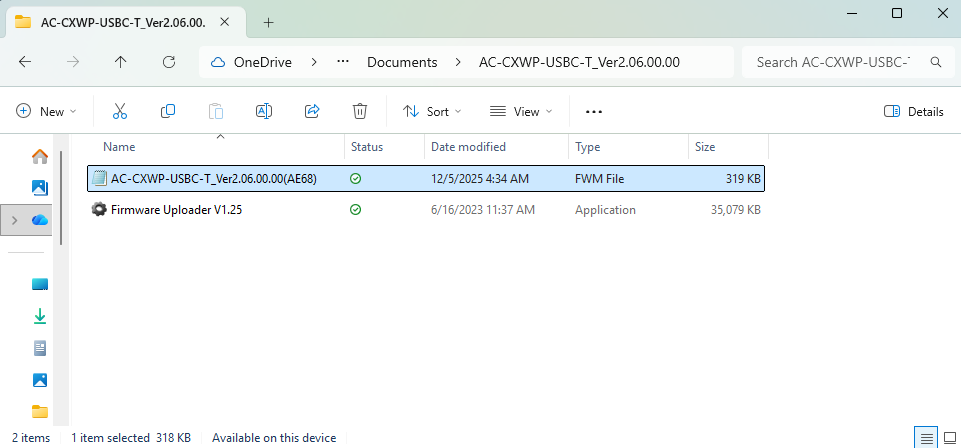Viewport: 961px width, 448px height.
Task: Switch to details list view in status bar
Action: [x=927, y=438]
